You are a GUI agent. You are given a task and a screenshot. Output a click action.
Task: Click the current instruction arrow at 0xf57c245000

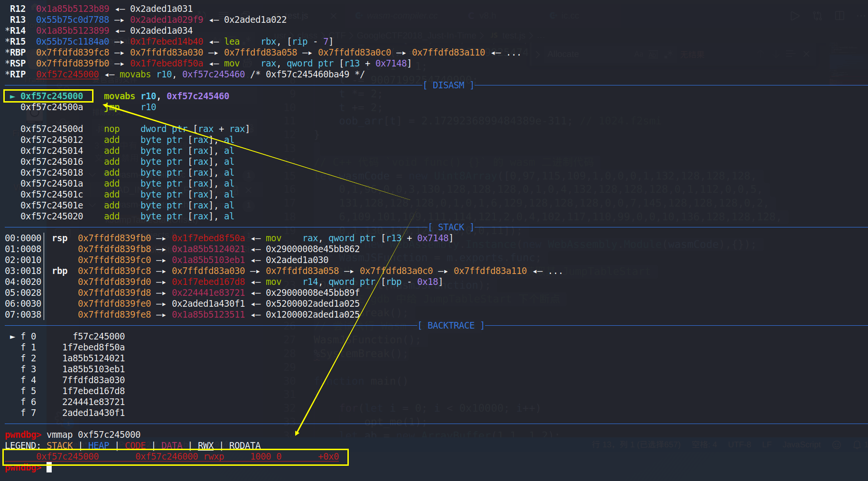(x=12, y=96)
